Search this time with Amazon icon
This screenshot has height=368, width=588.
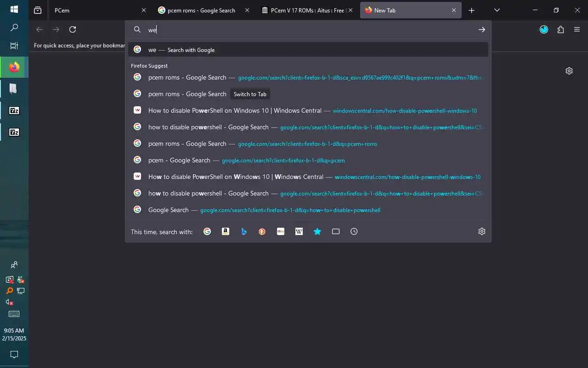click(226, 231)
